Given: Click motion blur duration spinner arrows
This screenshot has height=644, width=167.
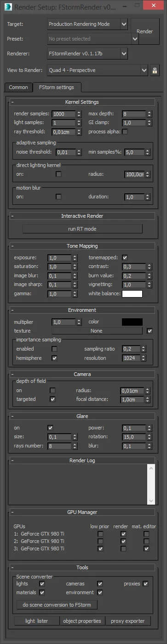Looking at the screenshot, I should [x=148, y=197].
